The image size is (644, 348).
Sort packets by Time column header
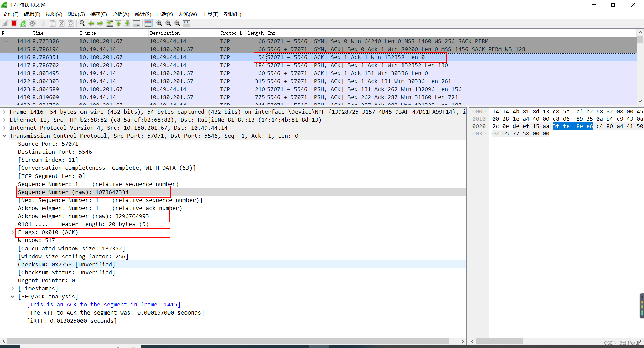54,33
